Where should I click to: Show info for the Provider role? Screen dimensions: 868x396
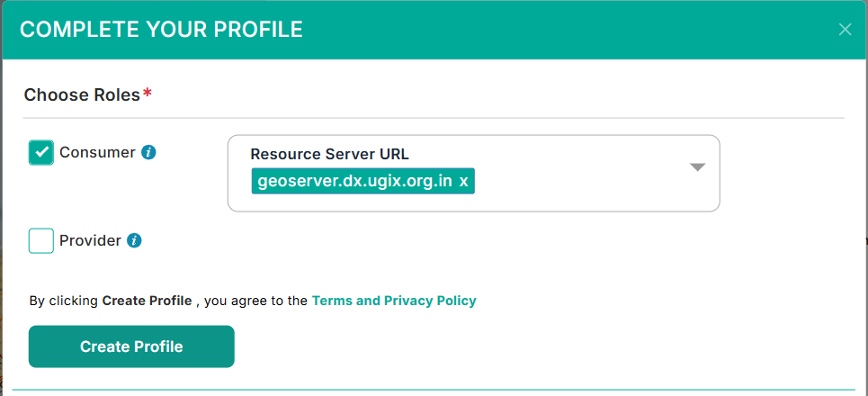coord(134,240)
